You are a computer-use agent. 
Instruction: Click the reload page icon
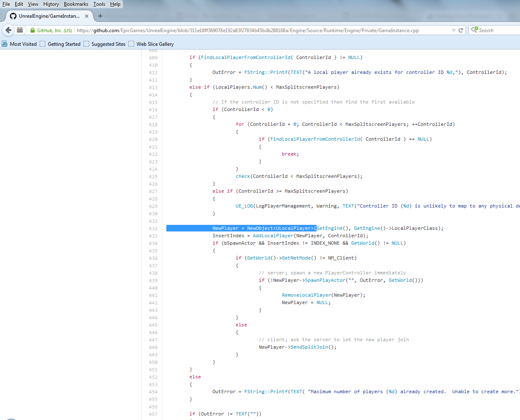click(462, 30)
